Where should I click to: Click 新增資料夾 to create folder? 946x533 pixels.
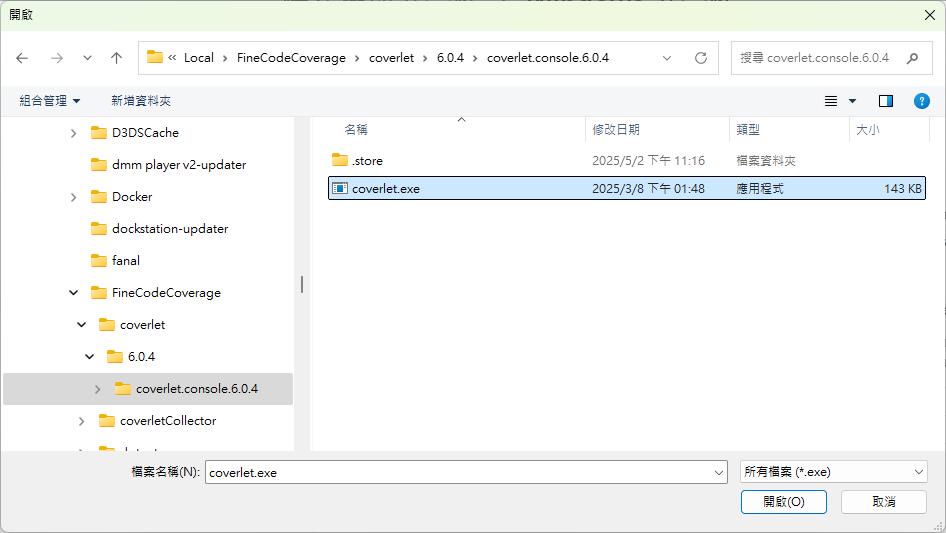tap(141, 101)
